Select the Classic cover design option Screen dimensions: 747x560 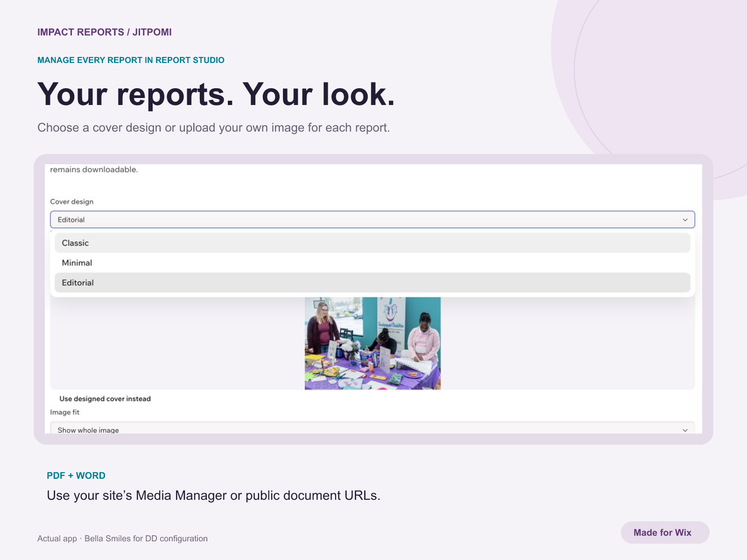(x=372, y=243)
